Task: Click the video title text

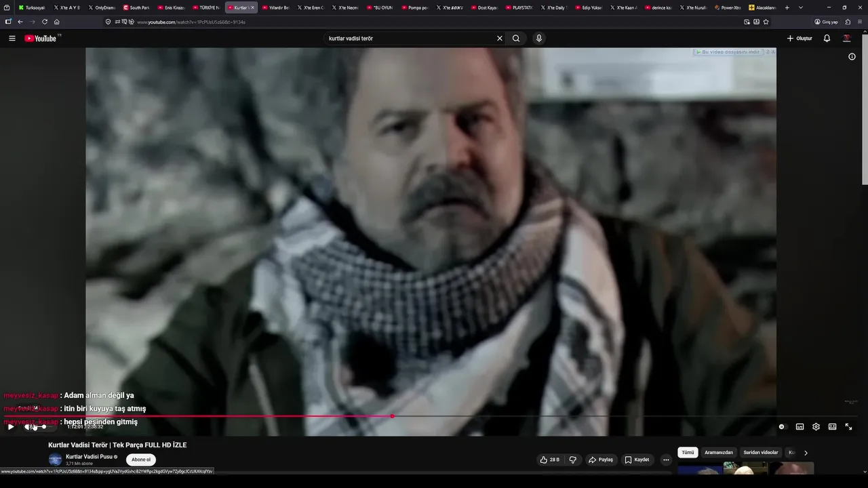Action: [x=117, y=445]
